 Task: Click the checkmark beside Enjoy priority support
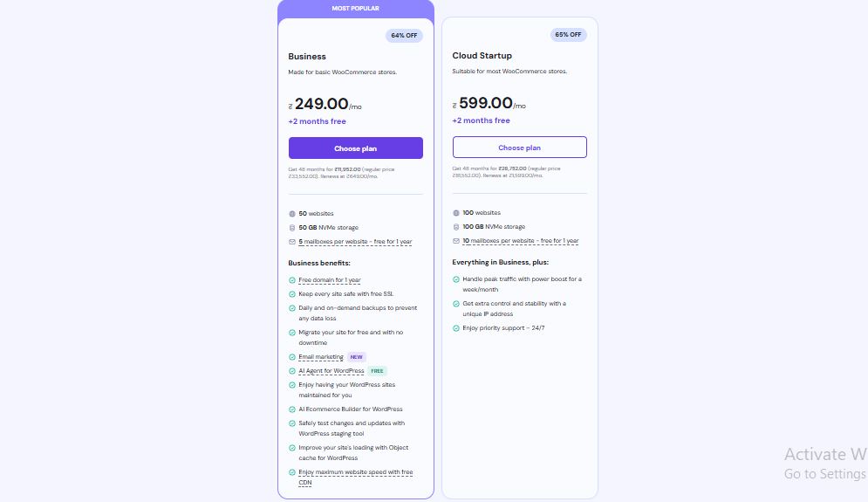[x=456, y=328]
